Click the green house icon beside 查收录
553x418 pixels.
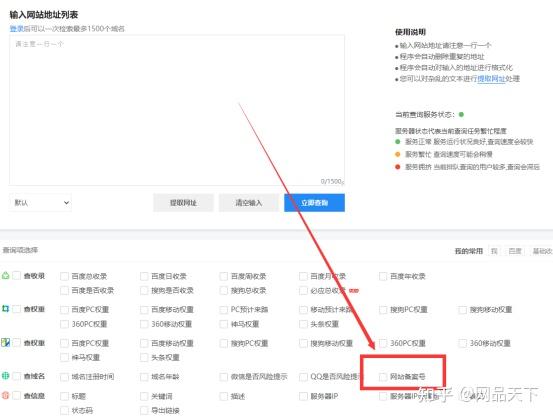5,275
